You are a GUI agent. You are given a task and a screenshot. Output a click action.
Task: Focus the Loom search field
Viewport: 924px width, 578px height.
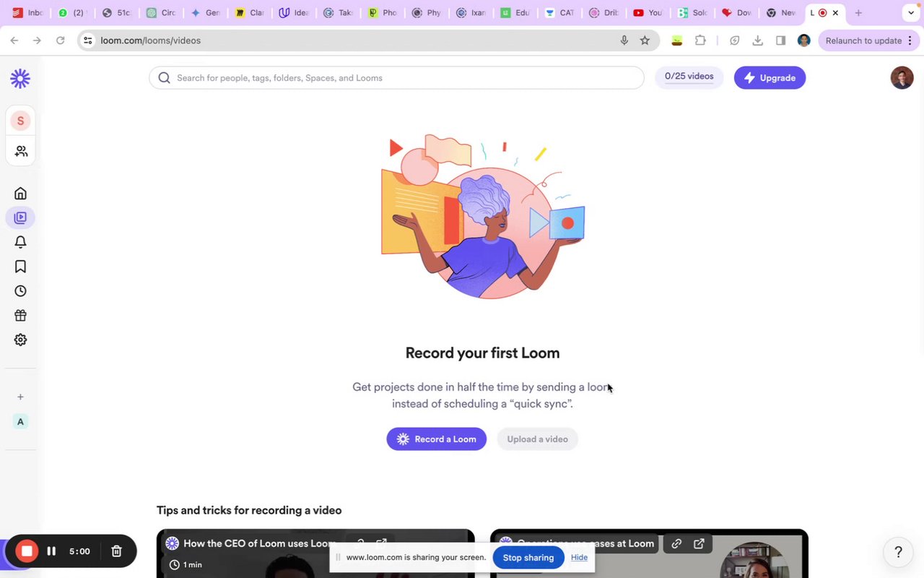396,78
